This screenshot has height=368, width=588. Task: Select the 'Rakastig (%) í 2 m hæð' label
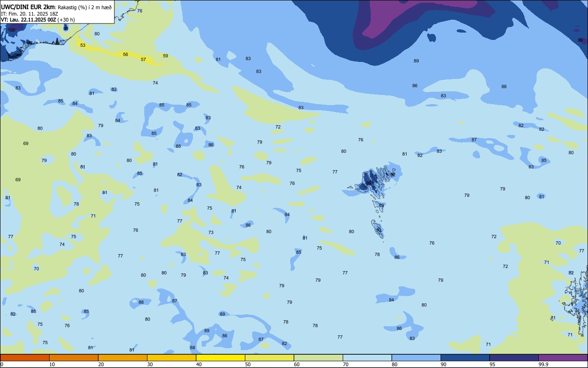tap(85, 7)
